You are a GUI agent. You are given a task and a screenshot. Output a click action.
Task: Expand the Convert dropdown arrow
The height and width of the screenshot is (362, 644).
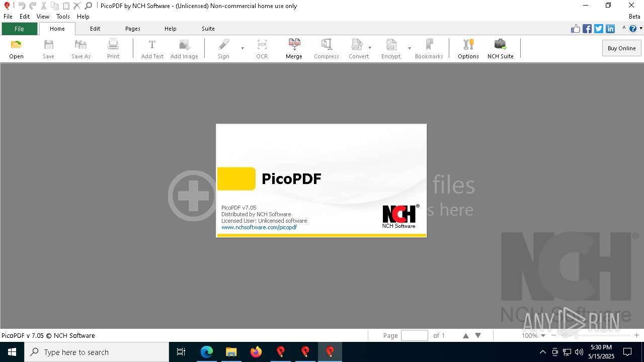370,48
